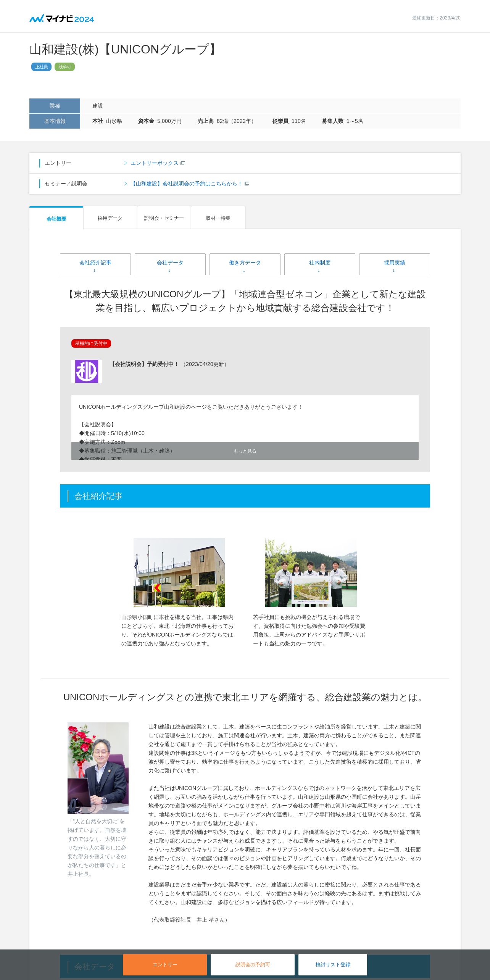Click the マイナビ2024 logo

pyautogui.click(x=62, y=19)
